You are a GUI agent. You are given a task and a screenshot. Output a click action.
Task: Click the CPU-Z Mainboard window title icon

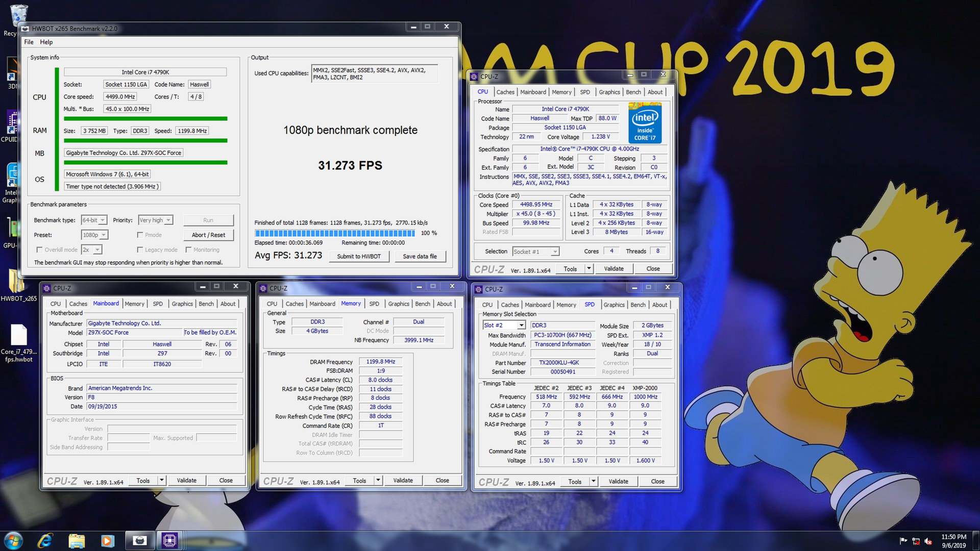[x=47, y=288]
